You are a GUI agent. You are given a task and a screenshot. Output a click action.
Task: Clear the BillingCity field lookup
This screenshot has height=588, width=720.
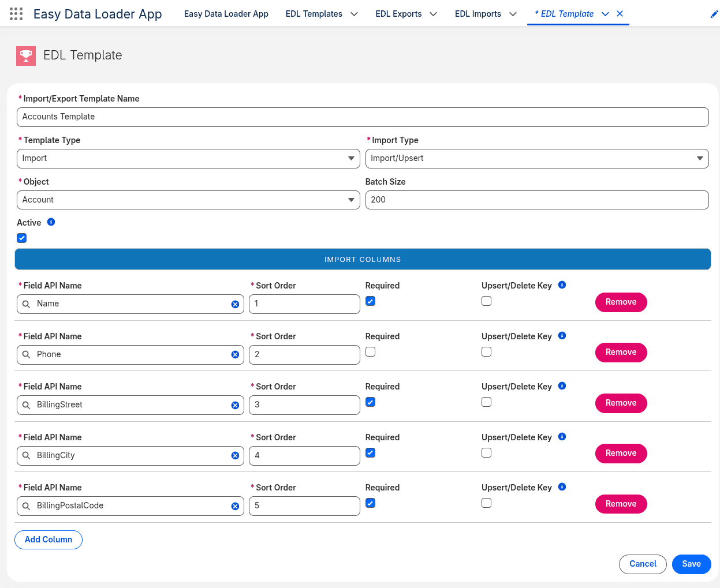235,456
